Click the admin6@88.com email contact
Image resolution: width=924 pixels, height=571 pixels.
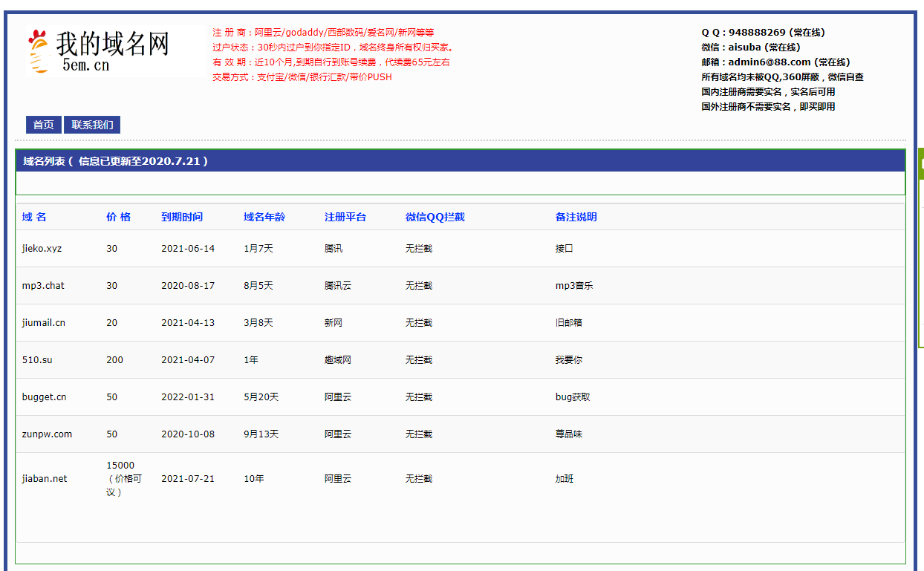[770, 62]
